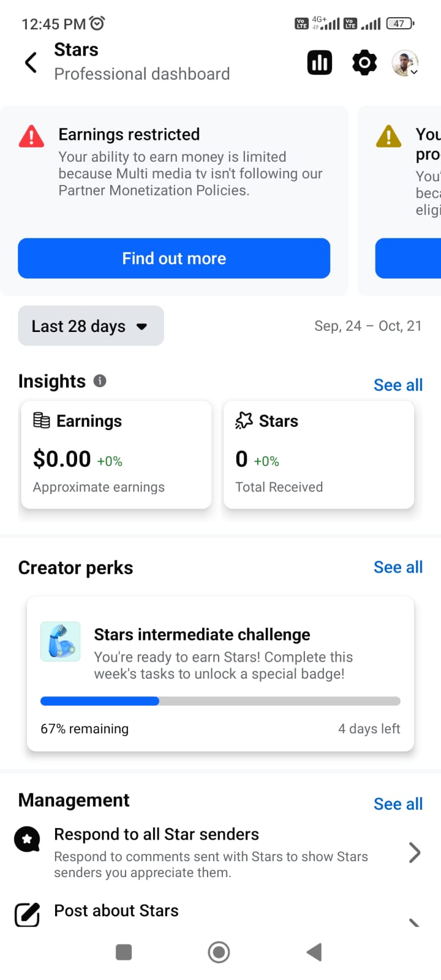The image size is (441, 980).
Task: Tap the red Earnings restricted warning icon
Action: (31, 137)
